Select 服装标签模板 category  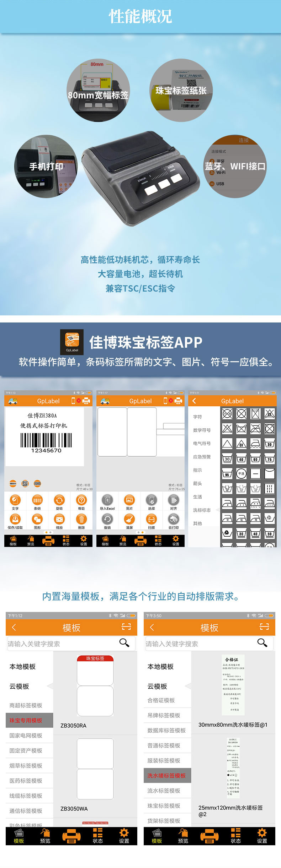[167, 760]
